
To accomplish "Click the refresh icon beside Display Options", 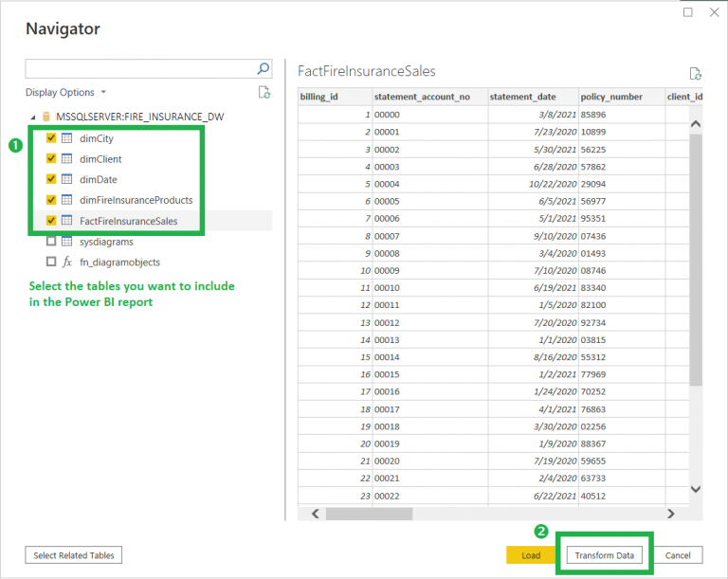I will (264, 92).
